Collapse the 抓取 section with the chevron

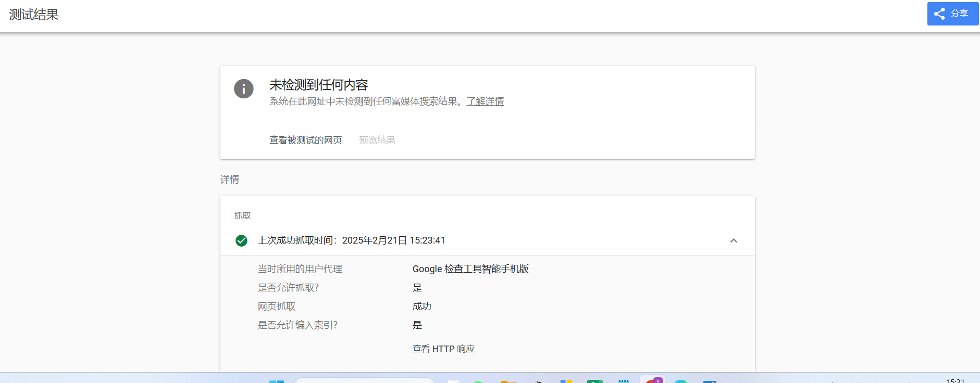coord(734,240)
